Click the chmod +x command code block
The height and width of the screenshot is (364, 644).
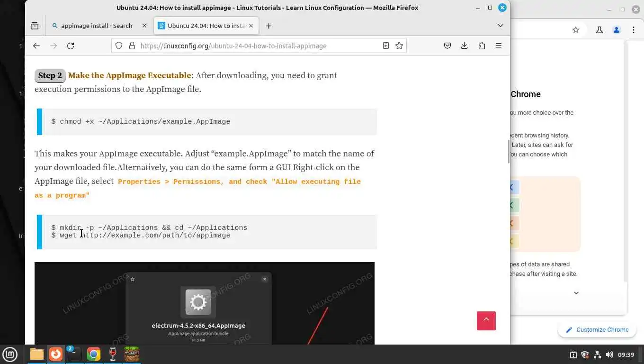[207, 122]
